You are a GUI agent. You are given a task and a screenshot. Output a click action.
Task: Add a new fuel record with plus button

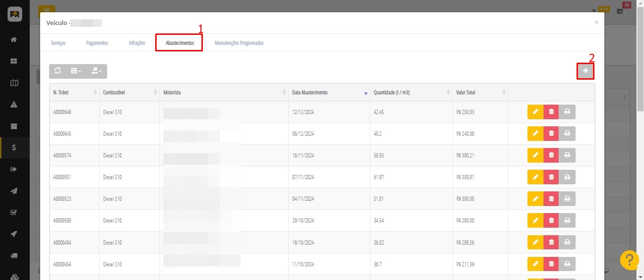(585, 71)
